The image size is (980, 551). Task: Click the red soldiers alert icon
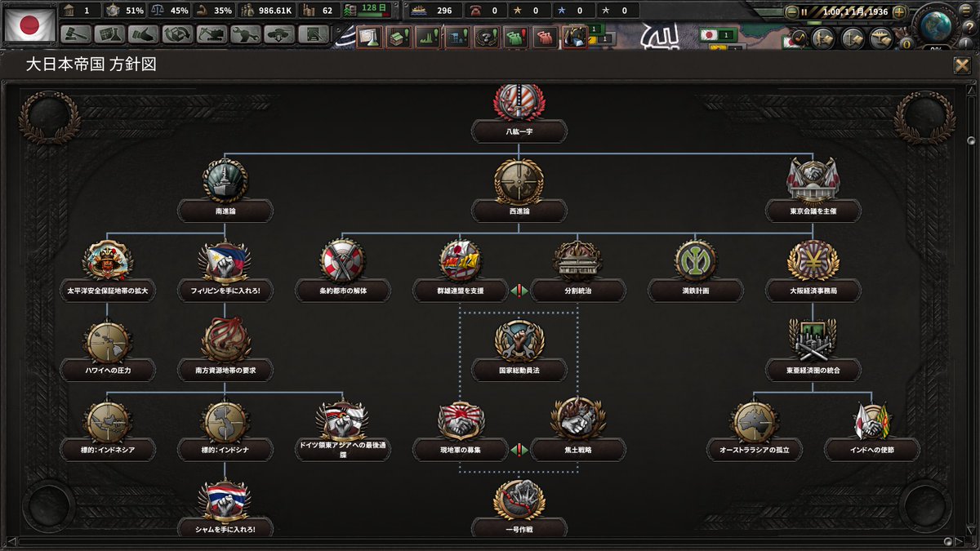545,37
